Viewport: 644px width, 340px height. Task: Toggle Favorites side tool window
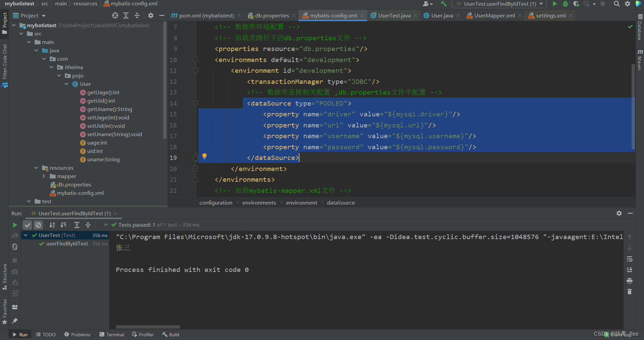(4, 312)
